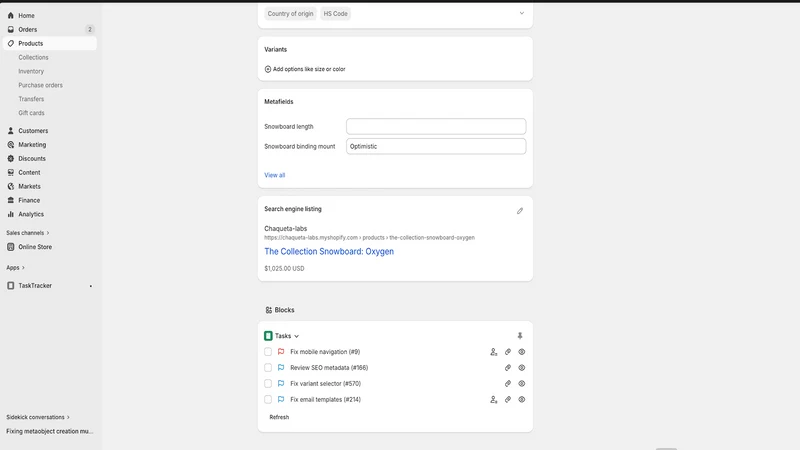Click Refresh in Tasks block
Image resolution: width=800 pixels, height=450 pixels.
point(279,417)
